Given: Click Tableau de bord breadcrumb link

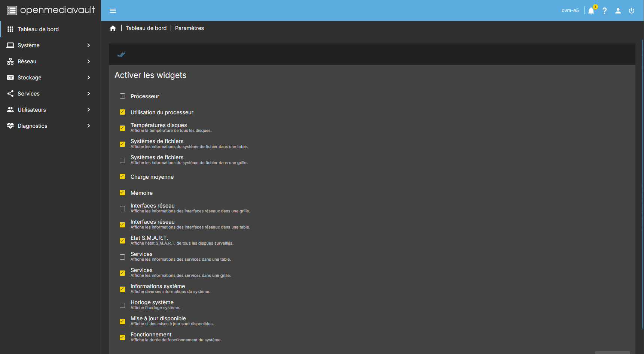Looking at the screenshot, I should [x=146, y=28].
